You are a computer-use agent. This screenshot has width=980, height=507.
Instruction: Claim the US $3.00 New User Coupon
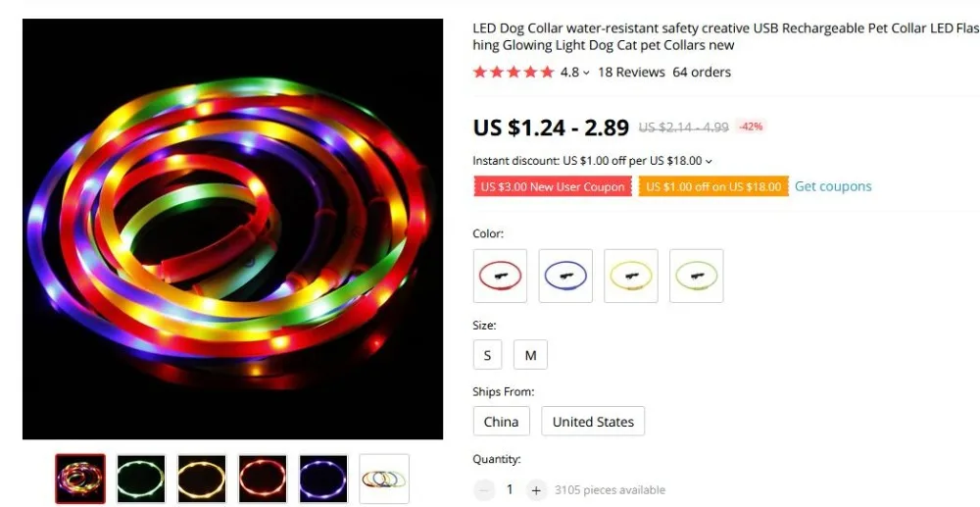point(553,187)
